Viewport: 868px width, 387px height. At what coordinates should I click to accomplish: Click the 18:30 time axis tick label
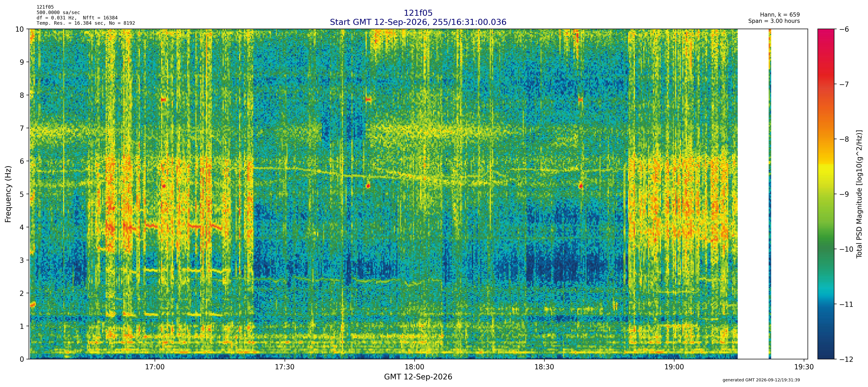pyautogui.click(x=544, y=367)
